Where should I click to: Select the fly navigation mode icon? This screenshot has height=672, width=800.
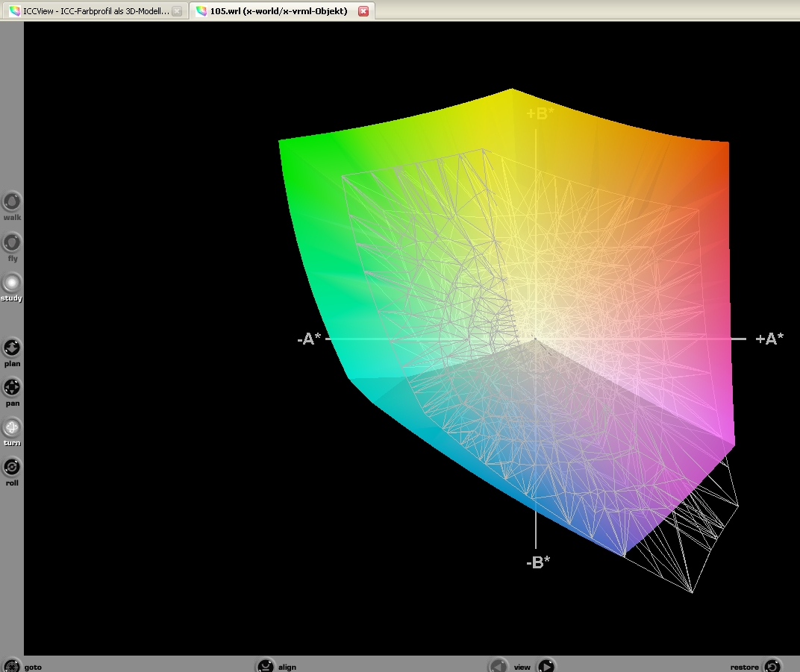tap(12, 242)
